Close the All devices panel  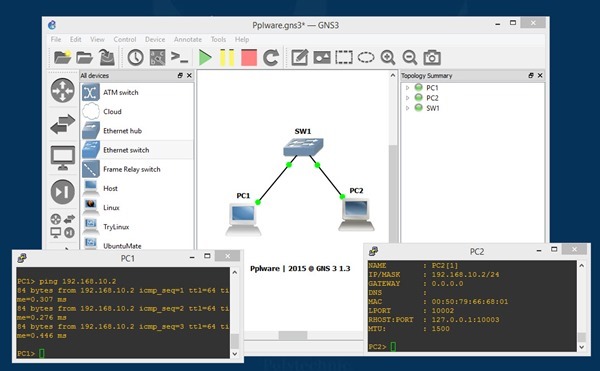(x=189, y=75)
